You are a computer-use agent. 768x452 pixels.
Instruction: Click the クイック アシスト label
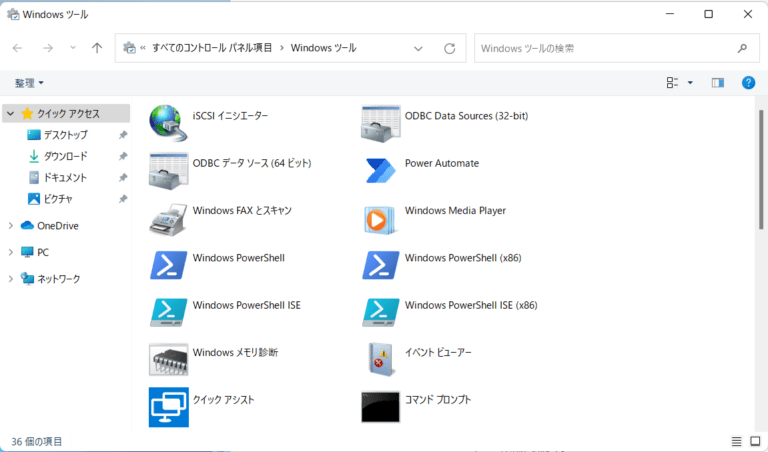click(223, 400)
